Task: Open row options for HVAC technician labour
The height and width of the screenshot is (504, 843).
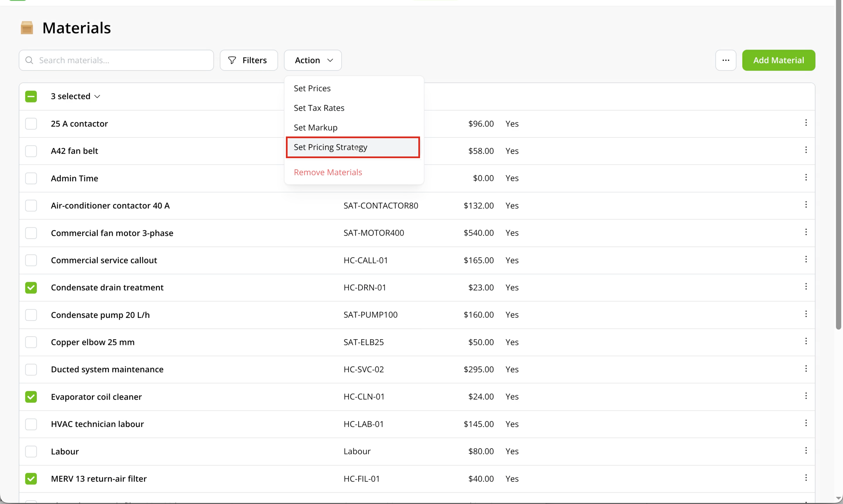Action: coord(806,423)
